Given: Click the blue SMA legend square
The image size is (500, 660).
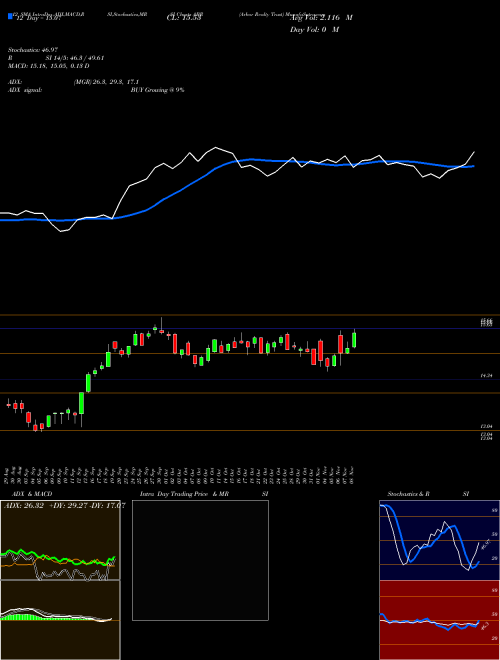Looking at the screenshot, I should (x=10, y=16).
